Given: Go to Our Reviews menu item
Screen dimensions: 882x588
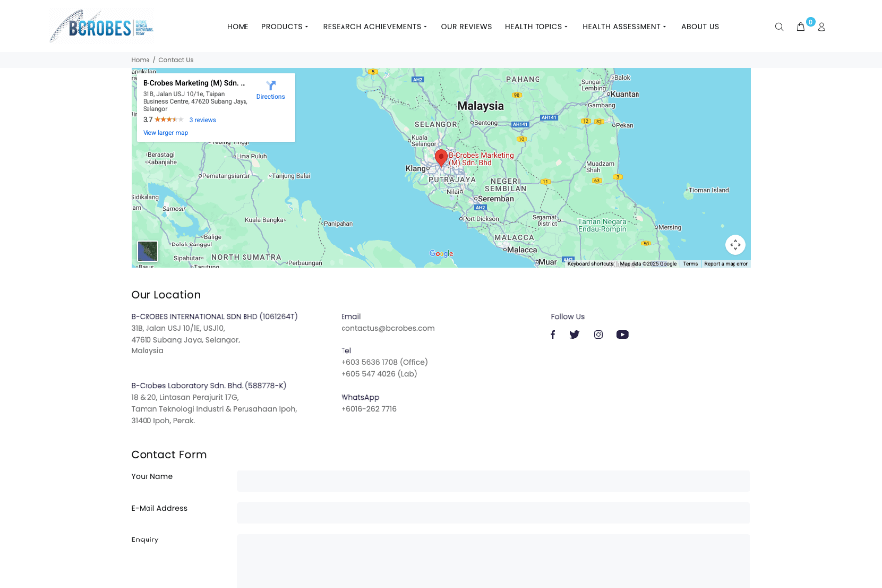Looking at the screenshot, I should [466, 27].
